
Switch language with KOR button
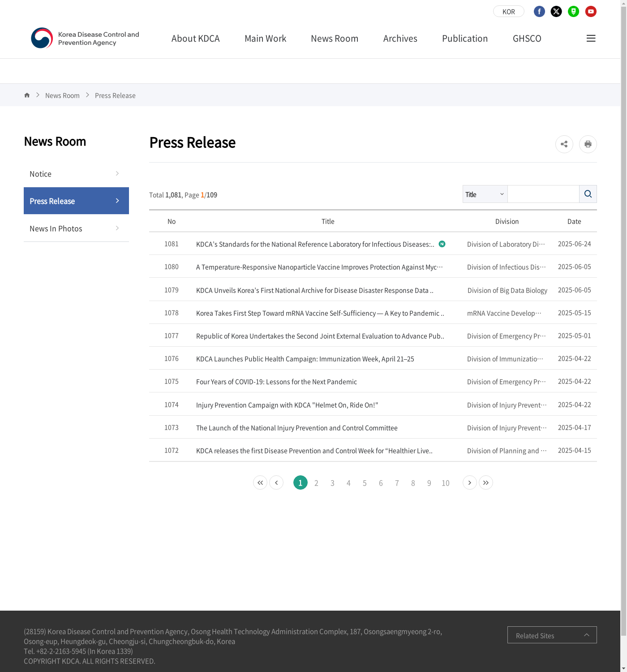tap(508, 12)
